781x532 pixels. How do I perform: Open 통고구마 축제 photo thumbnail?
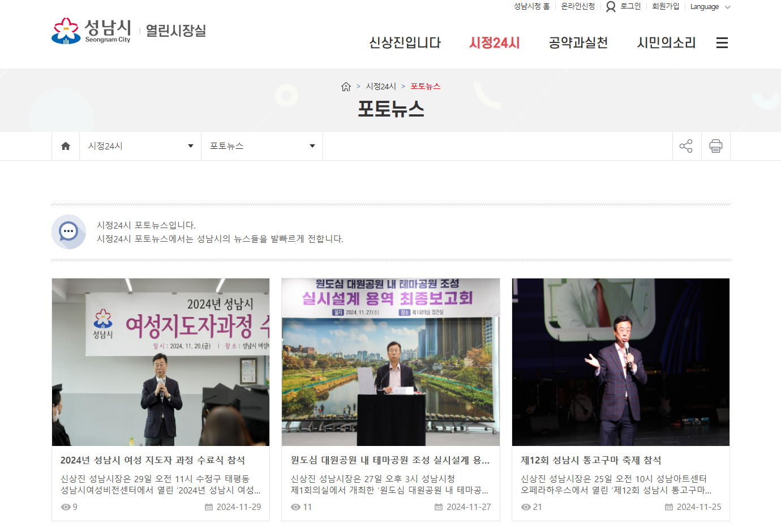(x=621, y=362)
